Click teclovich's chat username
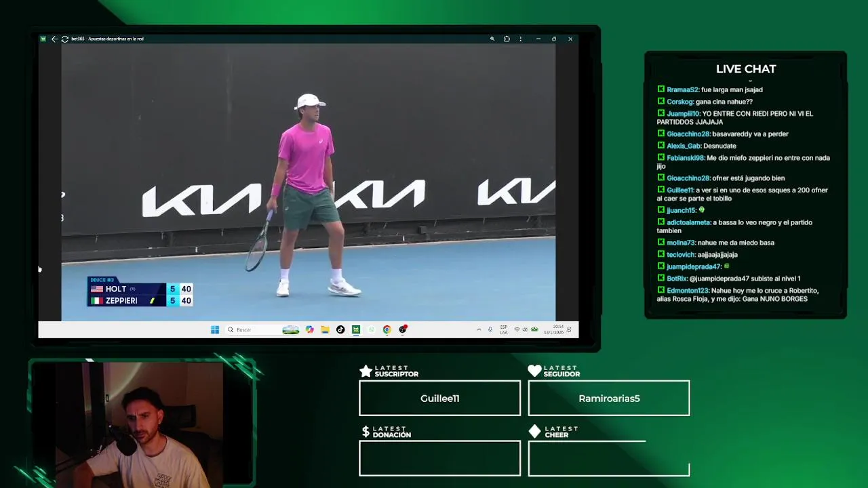The image size is (868, 488). click(682, 255)
